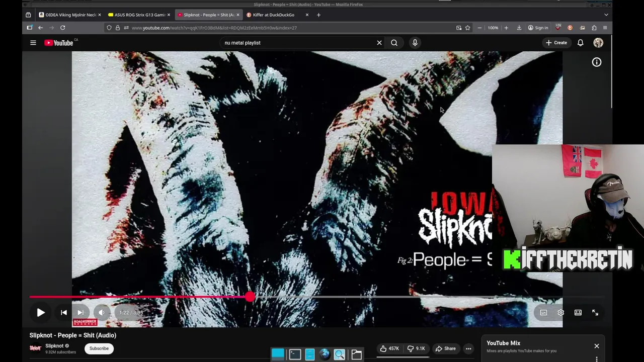644x362 pixels.
Task: Dislike the video with 9.1K dislikes
Action: click(x=417, y=348)
